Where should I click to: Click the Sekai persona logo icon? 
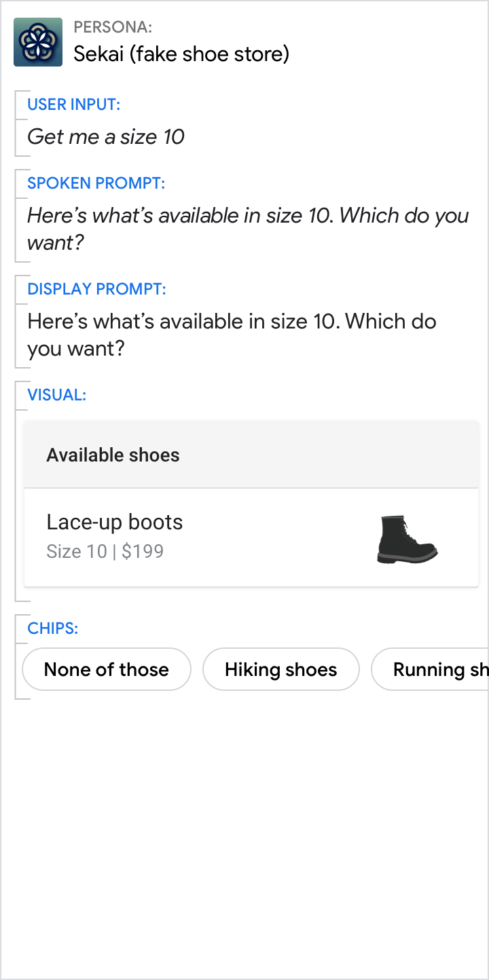coord(38,42)
